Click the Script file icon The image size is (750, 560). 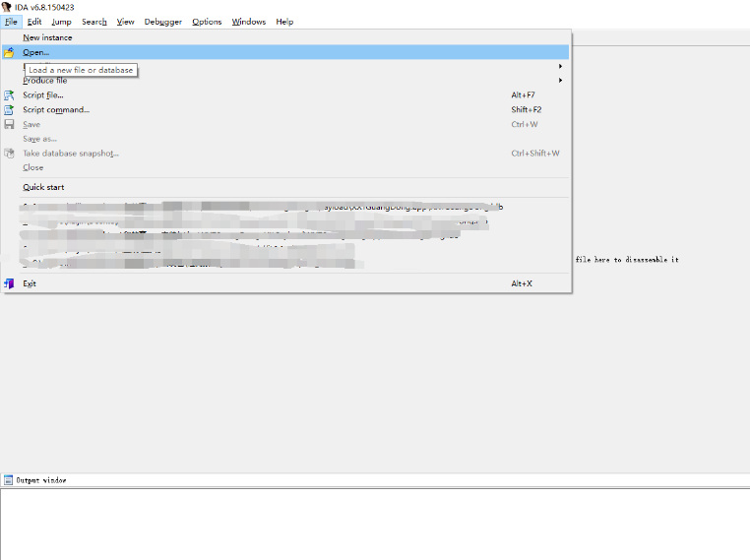9,95
